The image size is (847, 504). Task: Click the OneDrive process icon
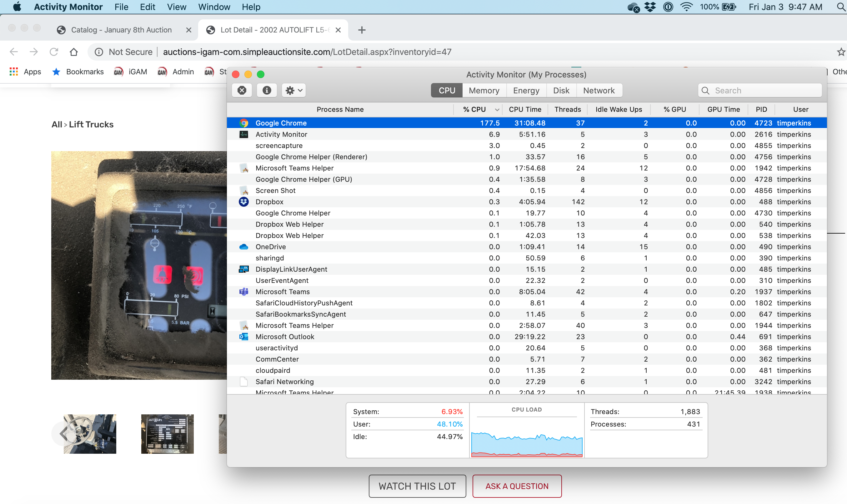pyautogui.click(x=244, y=247)
